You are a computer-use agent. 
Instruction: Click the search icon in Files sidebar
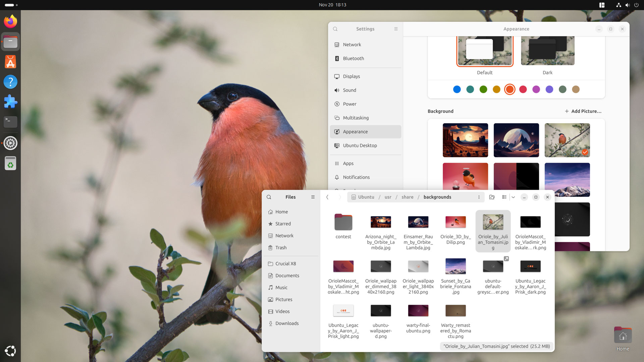(269, 197)
